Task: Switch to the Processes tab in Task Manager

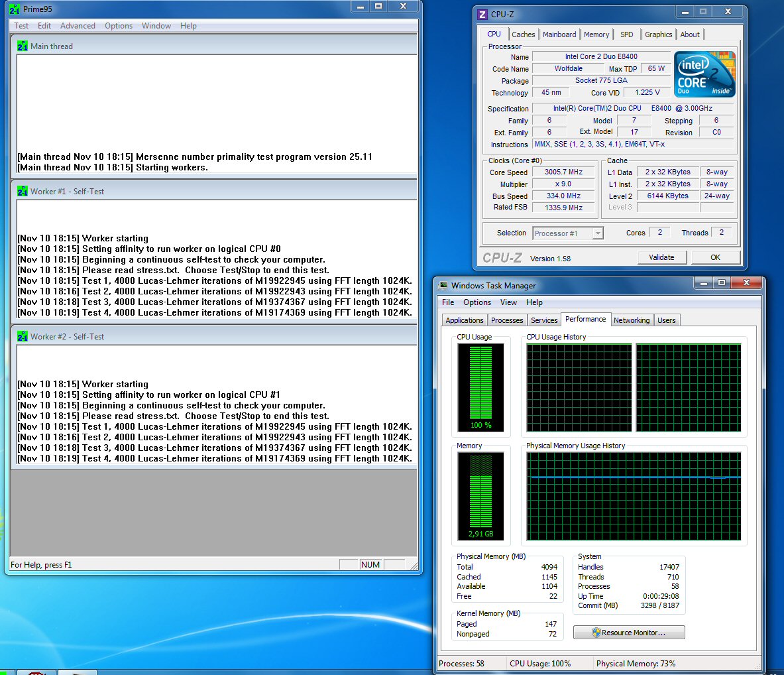Action: (507, 320)
